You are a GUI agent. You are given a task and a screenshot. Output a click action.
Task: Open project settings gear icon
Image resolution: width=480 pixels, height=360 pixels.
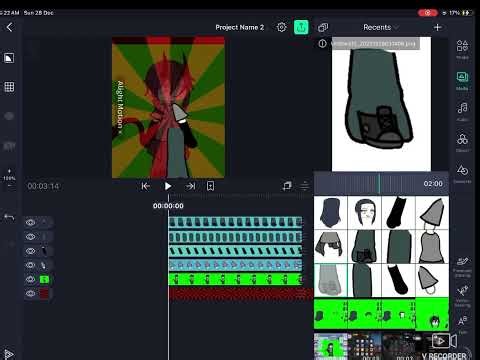point(281,27)
